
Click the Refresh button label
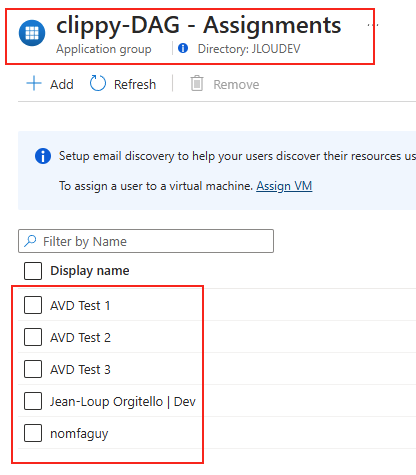click(x=135, y=84)
